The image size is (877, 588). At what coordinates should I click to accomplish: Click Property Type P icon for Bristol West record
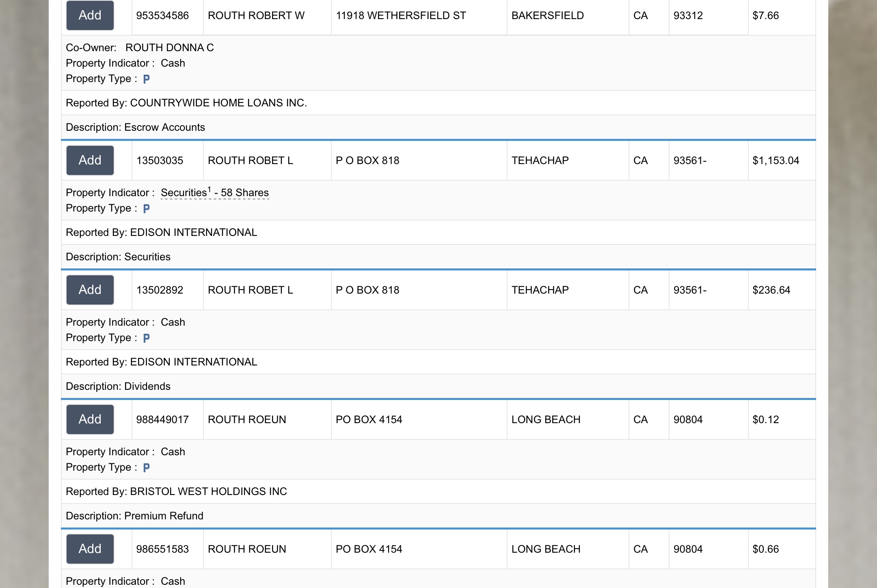tap(147, 467)
